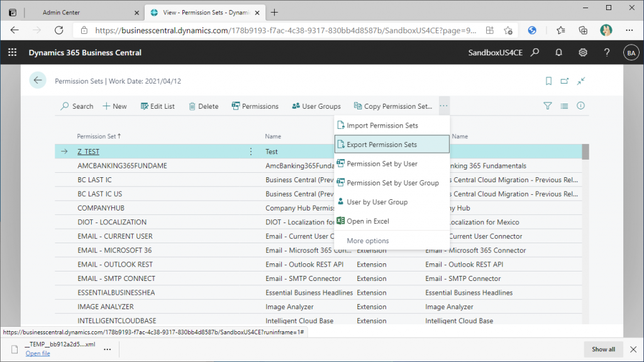The image size is (644, 362).
Task: Open row options for Z_TEST
Action: coord(251,151)
